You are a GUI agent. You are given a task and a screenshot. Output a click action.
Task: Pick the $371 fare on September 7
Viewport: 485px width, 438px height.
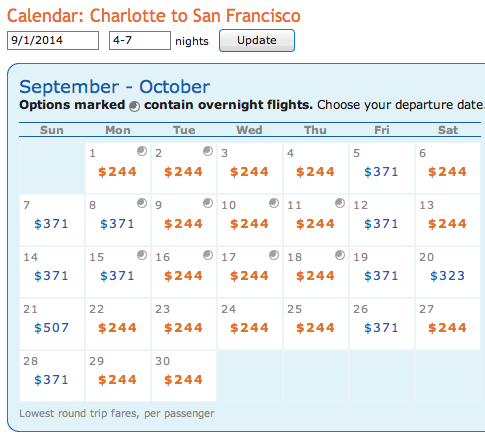(x=51, y=224)
